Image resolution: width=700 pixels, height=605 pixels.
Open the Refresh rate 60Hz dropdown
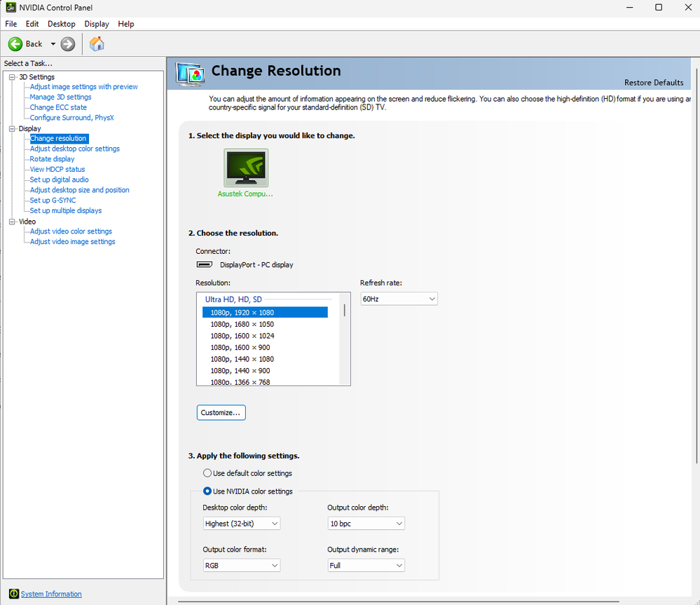[x=399, y=299]
